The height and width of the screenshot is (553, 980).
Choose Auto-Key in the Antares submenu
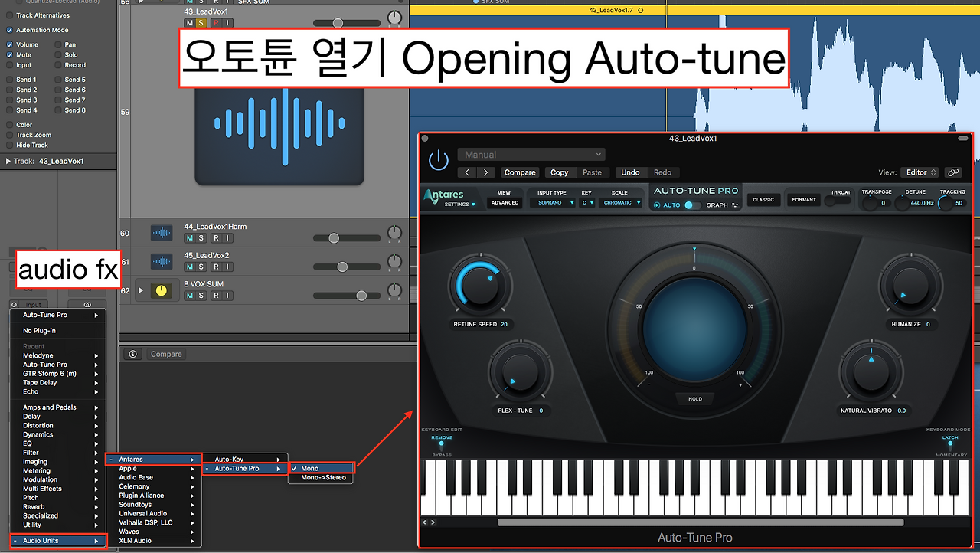(x=245, y=460)
